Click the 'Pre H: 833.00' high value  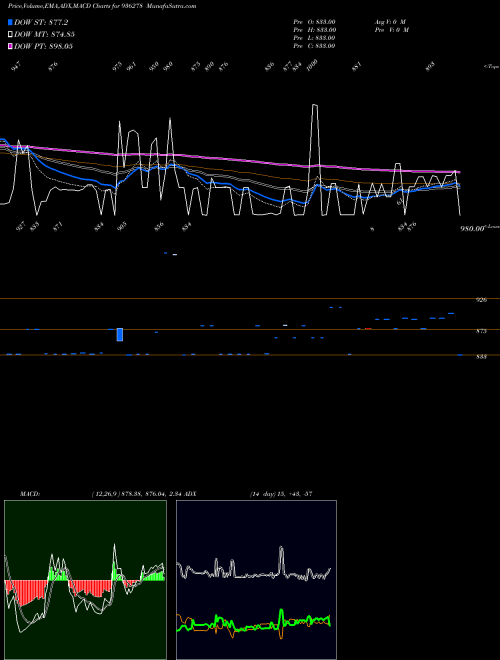(314, 30)
